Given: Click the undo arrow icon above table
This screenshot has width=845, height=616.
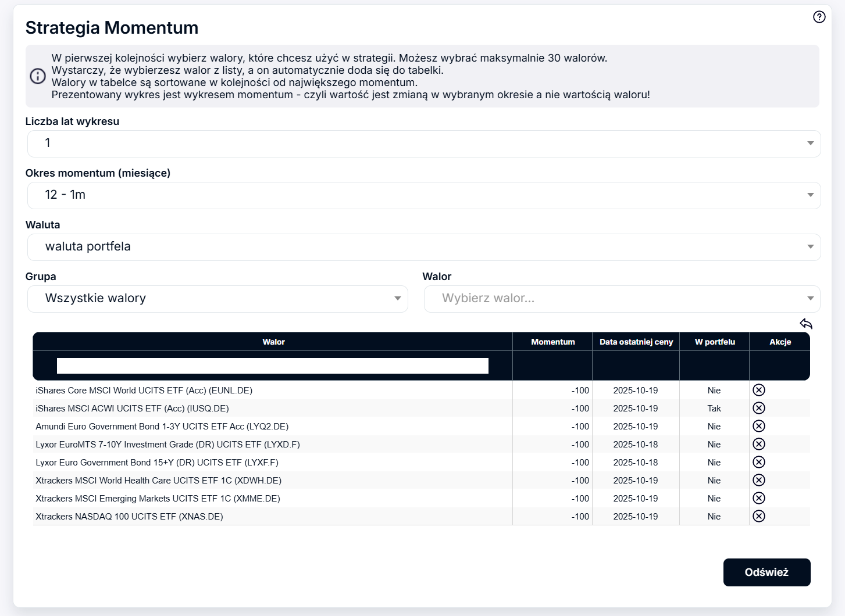Looking at the screenshot, I should tap(805, 324).
